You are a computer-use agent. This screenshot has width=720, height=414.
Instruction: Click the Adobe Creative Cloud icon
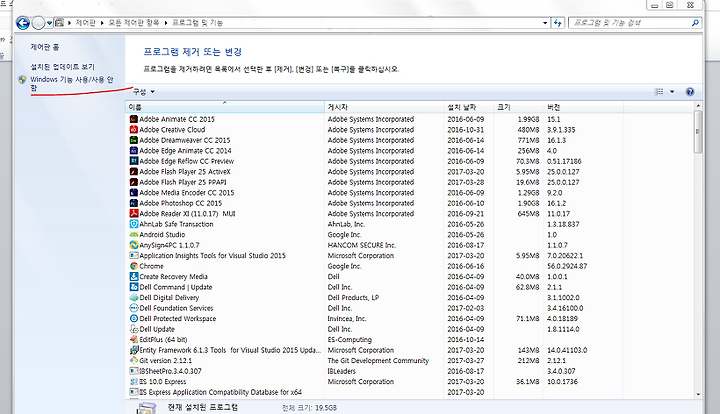point(134,129)
